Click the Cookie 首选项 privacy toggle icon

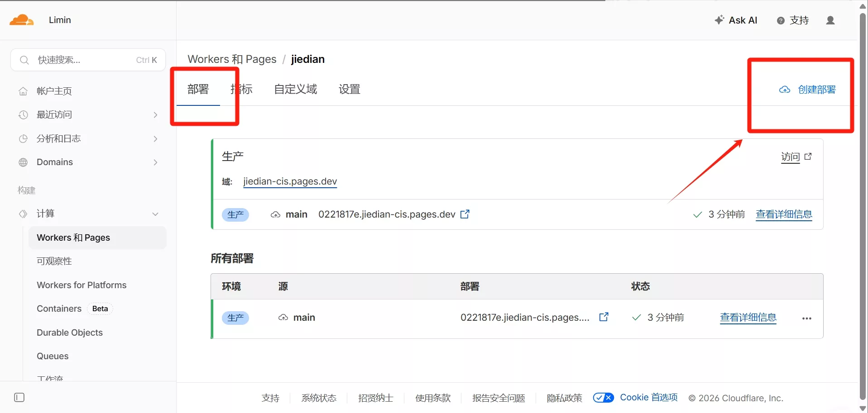click(x=604, y=398)
